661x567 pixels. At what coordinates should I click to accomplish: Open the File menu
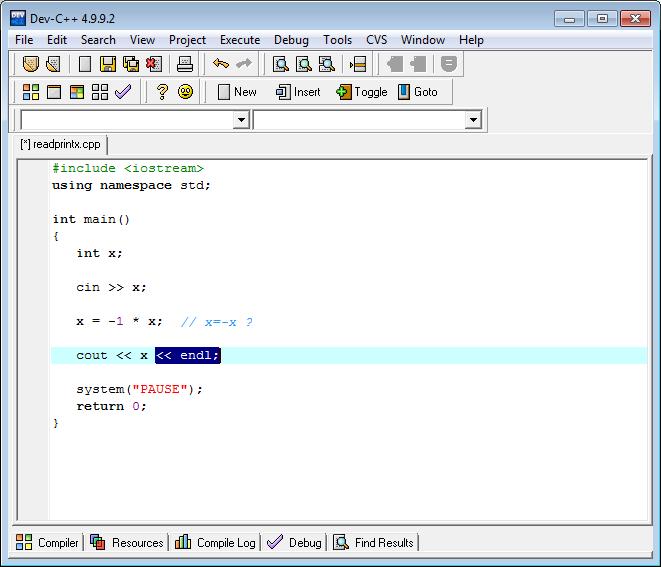[24, 40]
